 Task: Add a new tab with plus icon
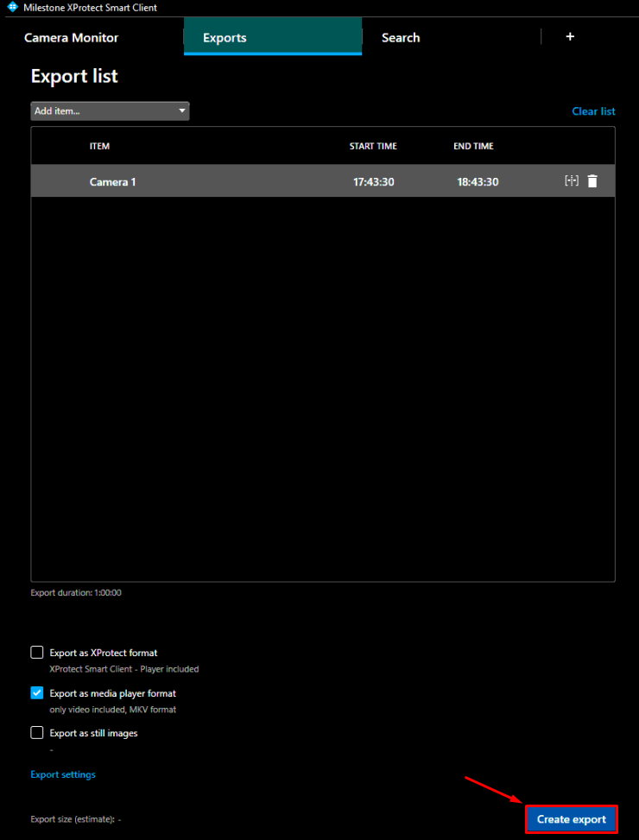point(570,37)
